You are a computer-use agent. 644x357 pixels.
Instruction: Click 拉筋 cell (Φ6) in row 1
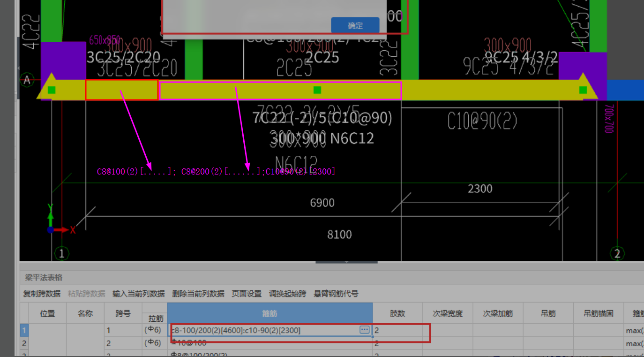click(x=155, y=330)
